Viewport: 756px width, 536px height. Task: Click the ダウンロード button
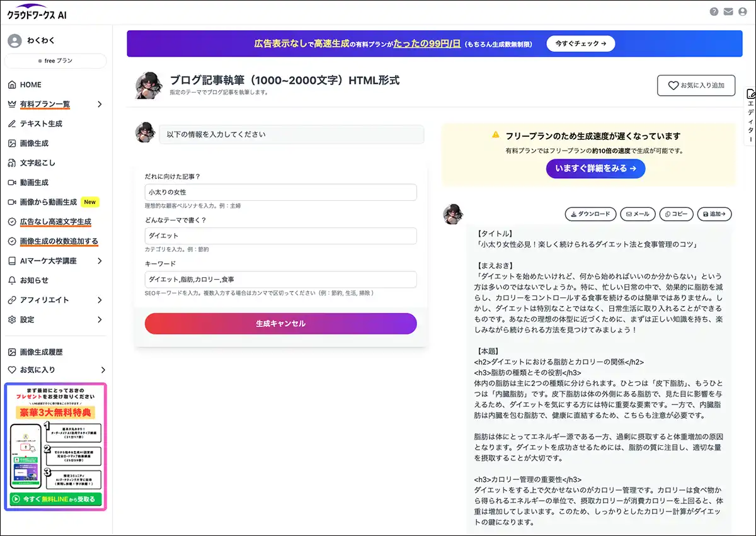click(x=590, y=214)
